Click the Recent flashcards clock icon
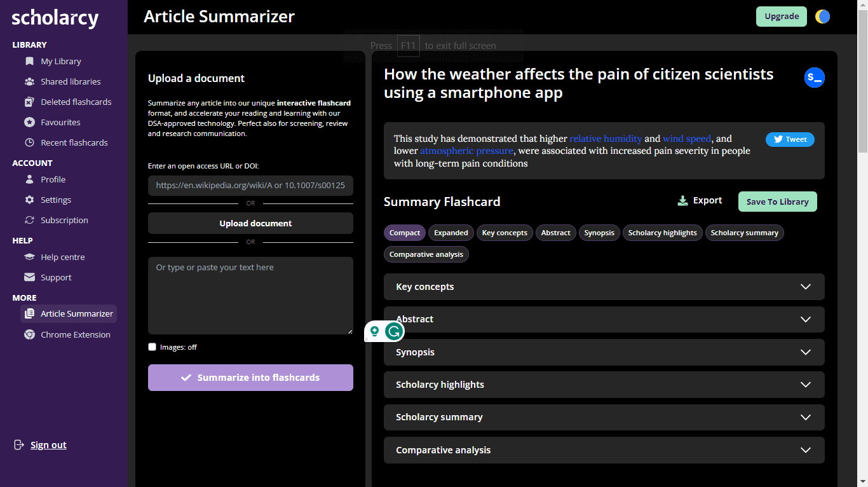This screenshot has width=868, height=487. click(29, 142)
